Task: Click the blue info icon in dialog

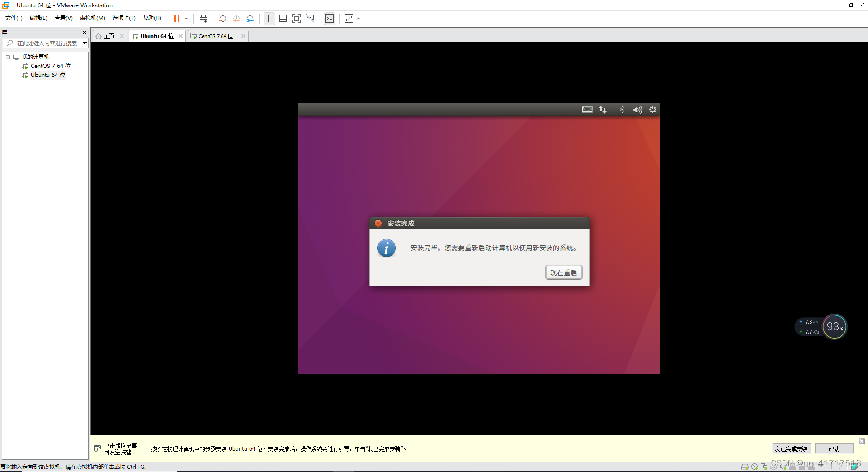Action: pos(387,248)
